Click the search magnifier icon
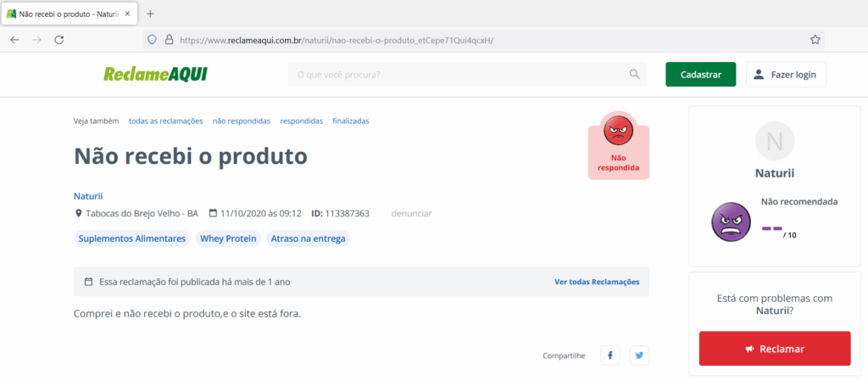Viewport: 868px width, 381px height. coord(634,75)
